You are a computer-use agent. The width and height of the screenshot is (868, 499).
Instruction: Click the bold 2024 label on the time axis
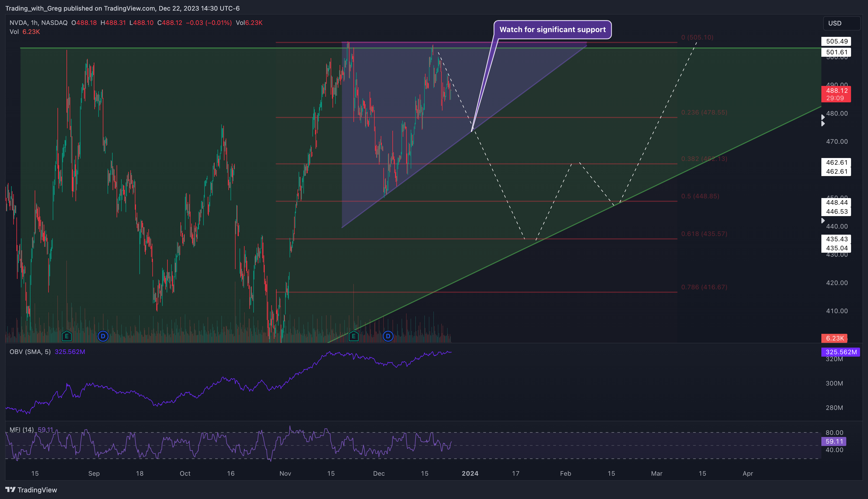[470, 473]
